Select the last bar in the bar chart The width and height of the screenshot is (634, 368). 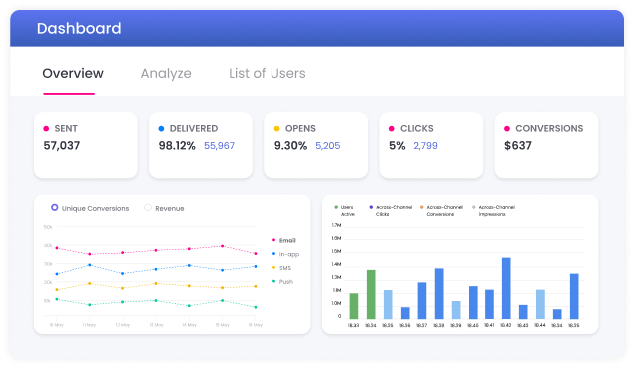tap(574, 296)
